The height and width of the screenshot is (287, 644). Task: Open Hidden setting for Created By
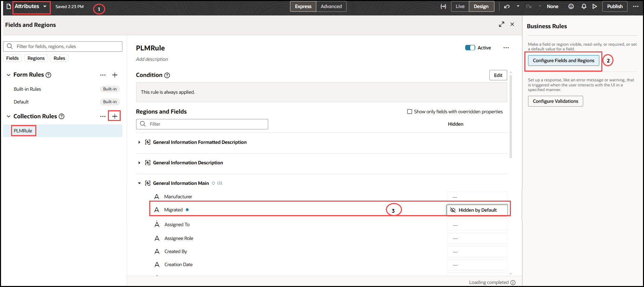click(x=477, y=252)
